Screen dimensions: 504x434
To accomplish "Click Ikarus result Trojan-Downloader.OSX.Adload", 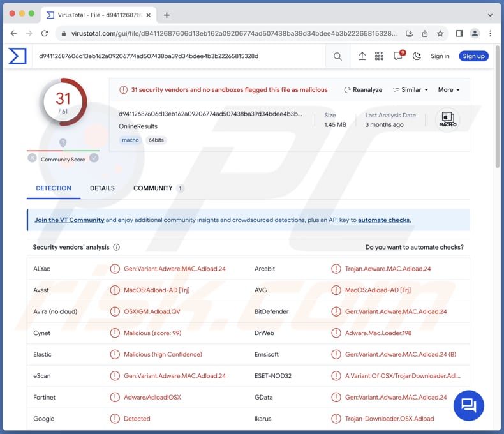I will (389, 419).
